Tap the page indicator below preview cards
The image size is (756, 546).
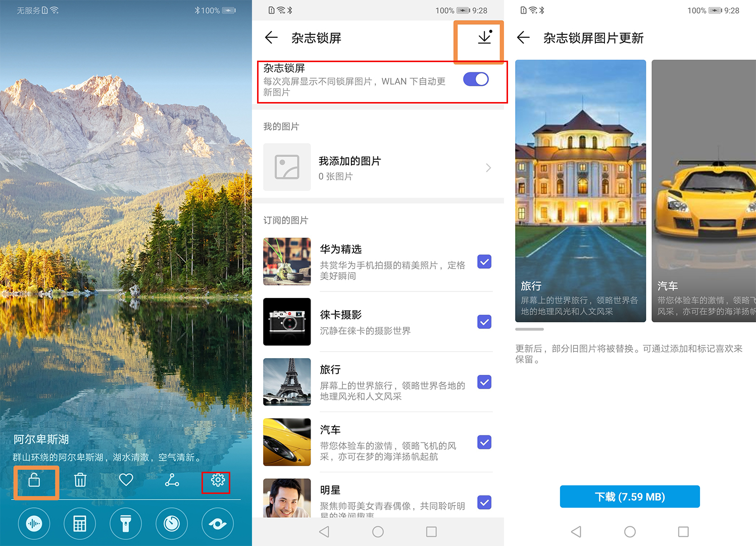(x=529, y=329)
